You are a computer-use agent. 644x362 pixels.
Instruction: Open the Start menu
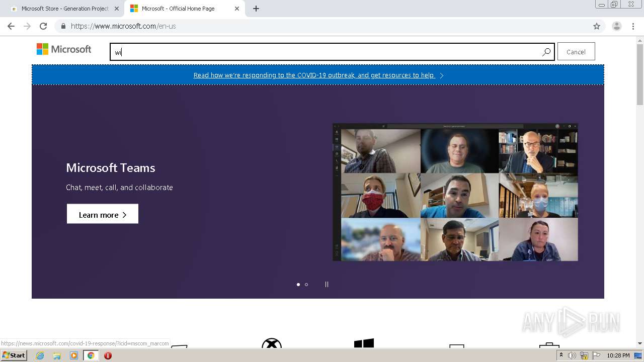click(14, 355)
